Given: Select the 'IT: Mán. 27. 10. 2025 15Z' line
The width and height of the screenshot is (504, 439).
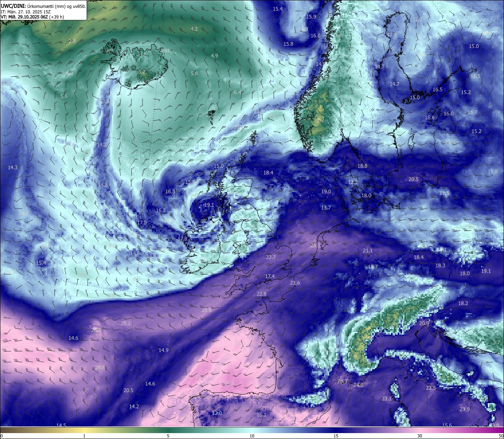Looking at the screenshot, I should 26,12.
